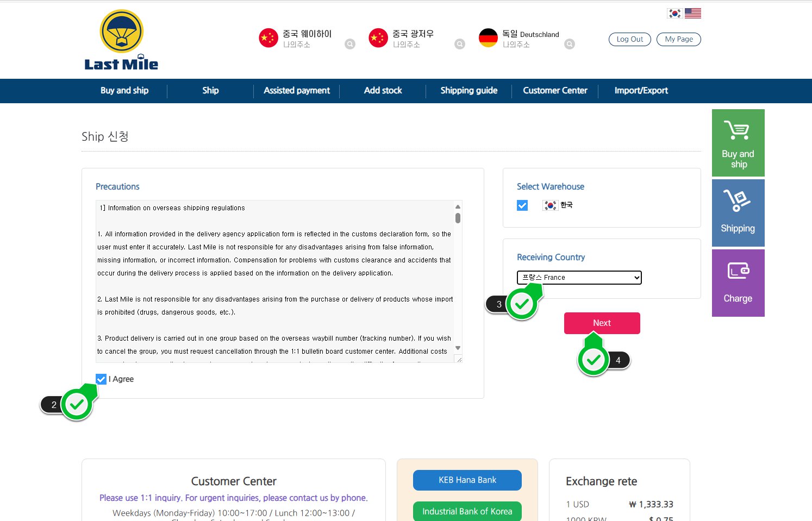812x521 pixels.
Task: Click the magnifier beside the China Weihai address
Action: pyautogui.click(x=350, y=44)
